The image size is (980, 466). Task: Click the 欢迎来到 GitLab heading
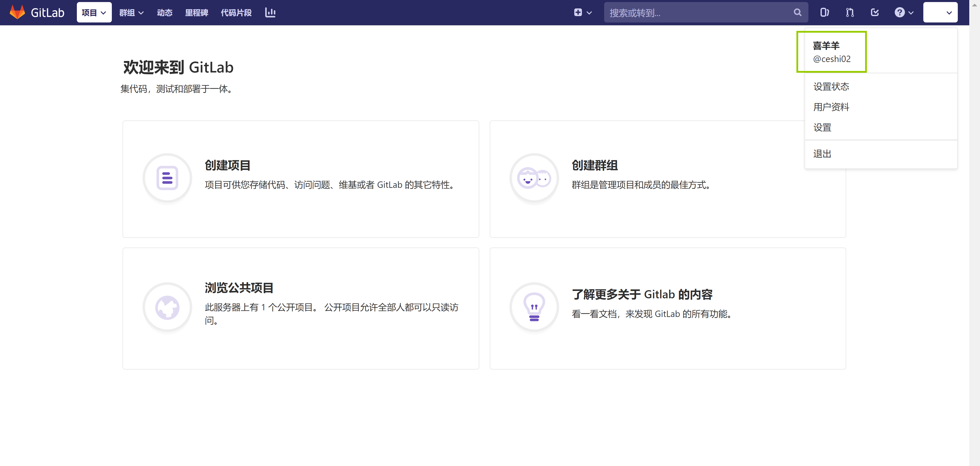tap(178, 67)
